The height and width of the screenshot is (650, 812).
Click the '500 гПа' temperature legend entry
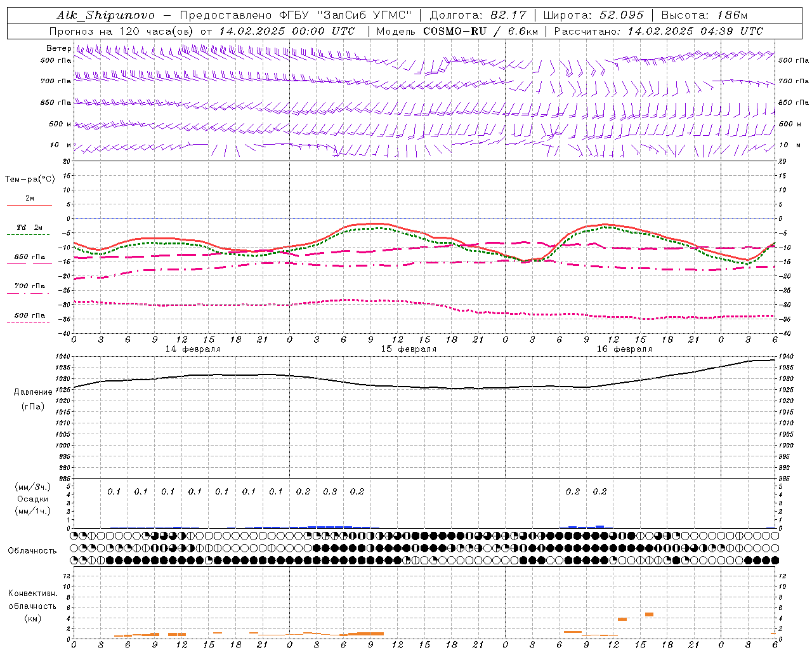(x=30, y=315)
